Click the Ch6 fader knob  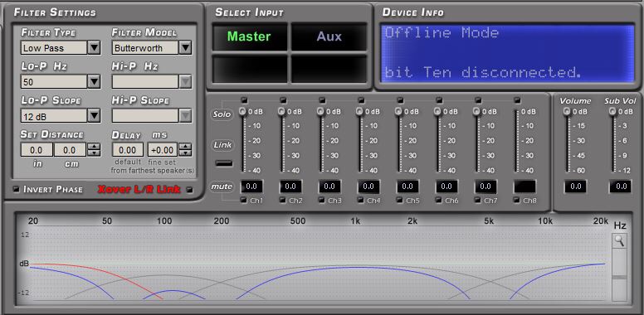437,111
